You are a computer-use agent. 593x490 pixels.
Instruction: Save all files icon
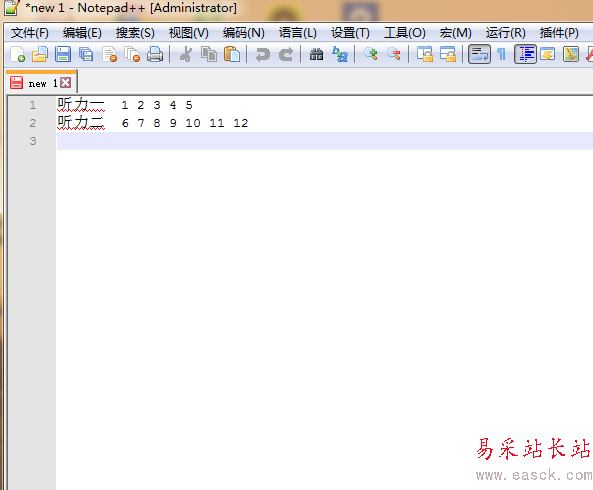(86, 54)
